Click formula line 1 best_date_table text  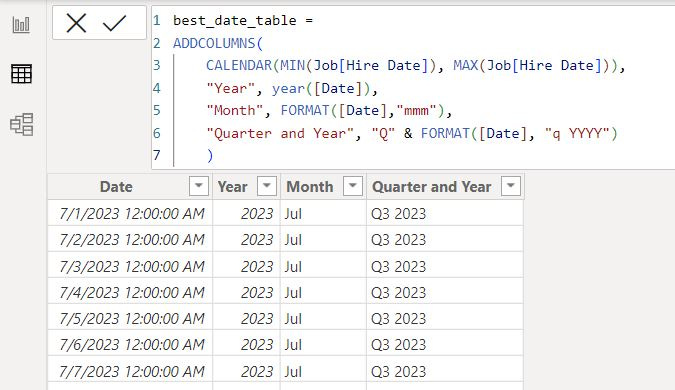point(235,21)
